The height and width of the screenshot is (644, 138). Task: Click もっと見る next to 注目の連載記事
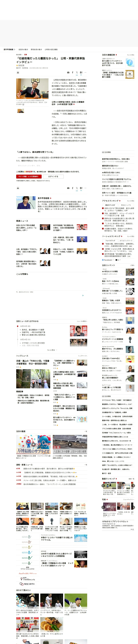[131, 55]
